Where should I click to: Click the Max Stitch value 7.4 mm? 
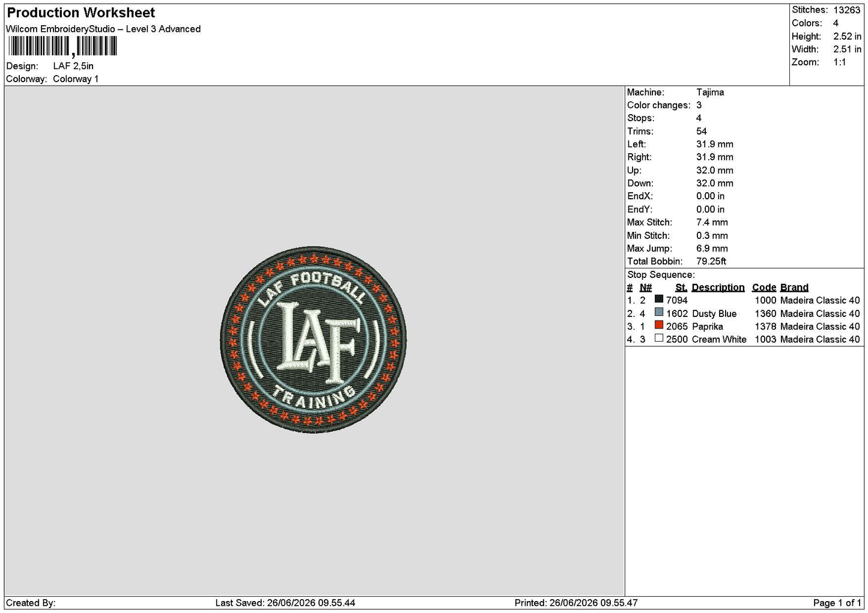click(x=712, y=223)
